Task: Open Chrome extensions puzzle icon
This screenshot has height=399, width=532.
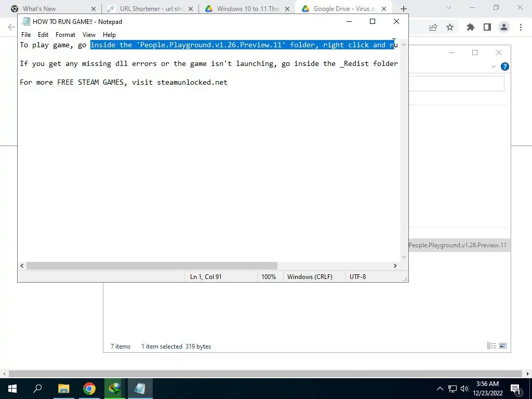Action: 471,28
